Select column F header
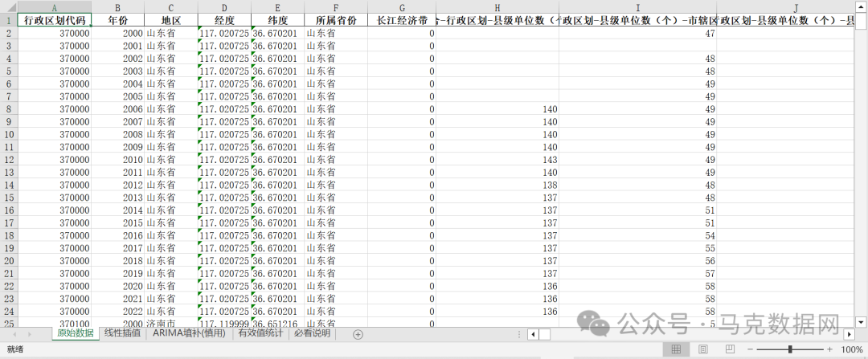Screen dimensions: 868x359 [x=335, y=7]
